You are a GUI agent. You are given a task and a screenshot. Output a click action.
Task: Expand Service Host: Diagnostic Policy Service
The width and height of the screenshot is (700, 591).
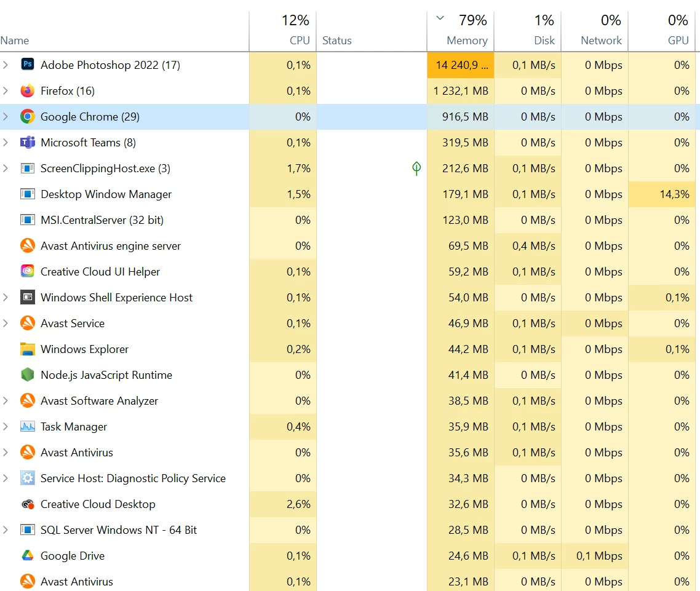click(6, 478)
